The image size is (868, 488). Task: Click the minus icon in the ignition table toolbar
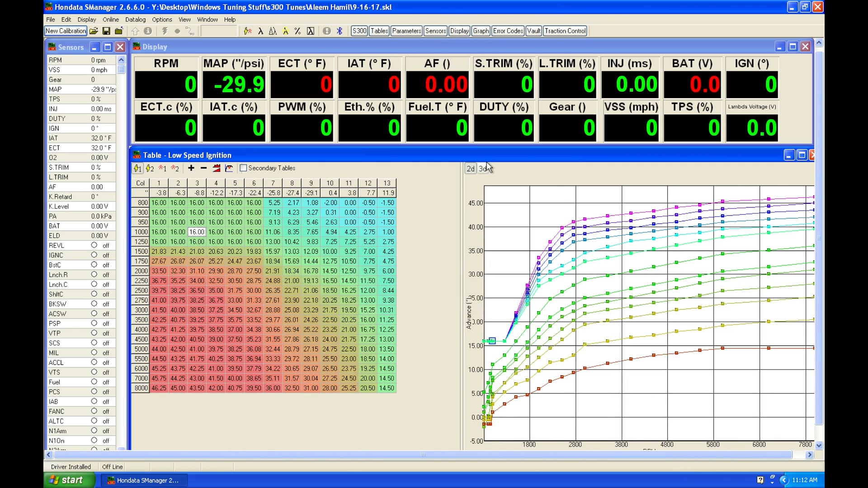pyautogui.click(x=203, y=168)
